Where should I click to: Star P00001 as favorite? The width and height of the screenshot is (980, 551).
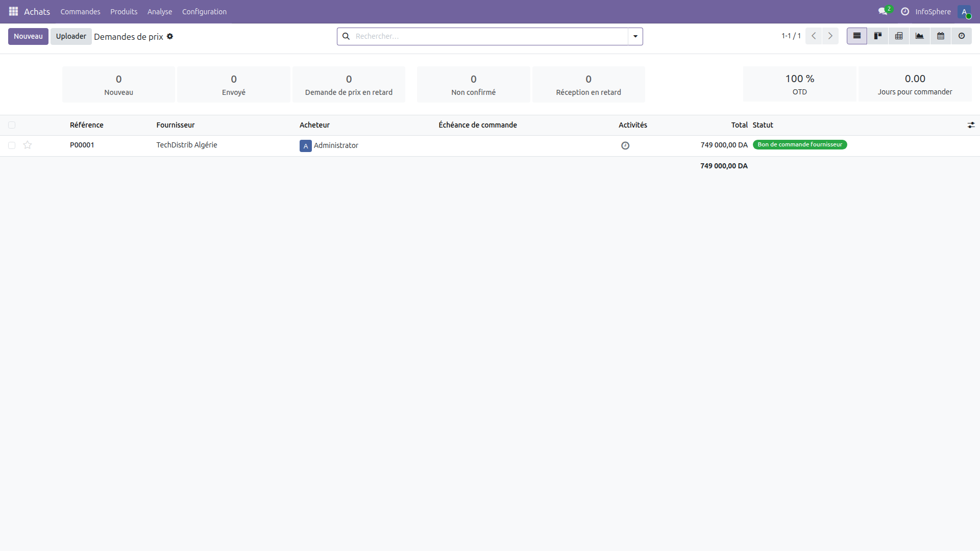click(x=28, y=145)
